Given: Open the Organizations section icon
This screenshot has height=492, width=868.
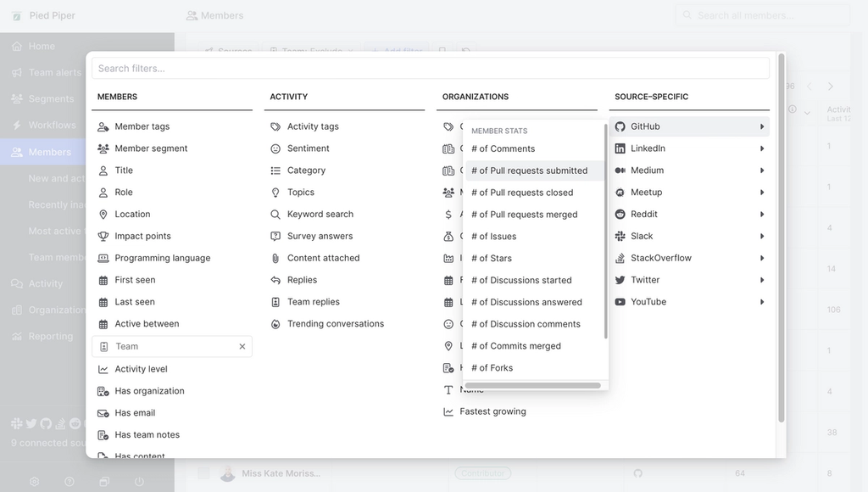Looking at the screenshot, I should [x=17, y=310].
